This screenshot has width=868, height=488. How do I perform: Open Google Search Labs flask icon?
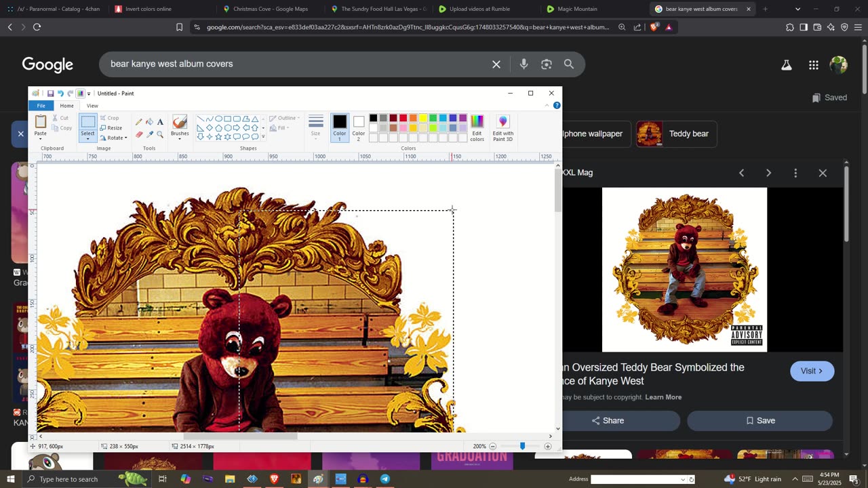point(787,65)
